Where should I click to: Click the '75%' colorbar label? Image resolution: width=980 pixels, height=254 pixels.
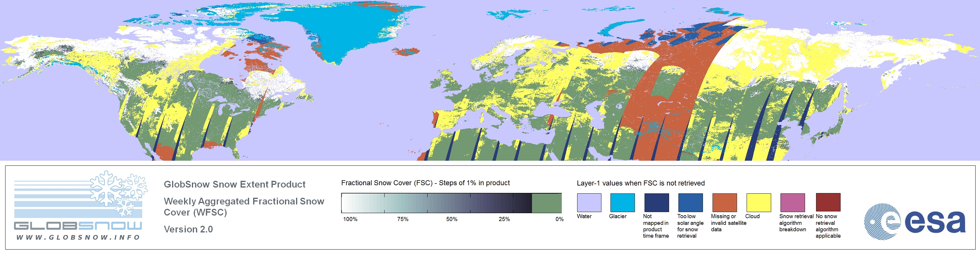(x=403, y=219)
